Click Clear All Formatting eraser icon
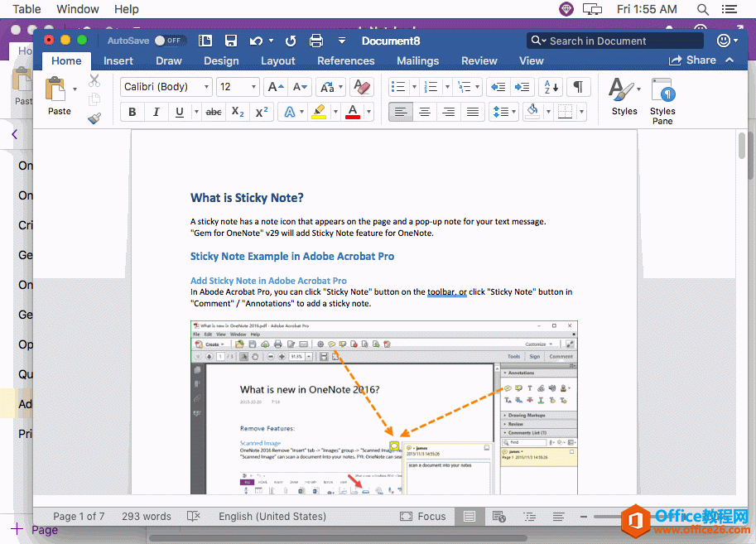This screenshot has width=756, height=544. (362, 87)
